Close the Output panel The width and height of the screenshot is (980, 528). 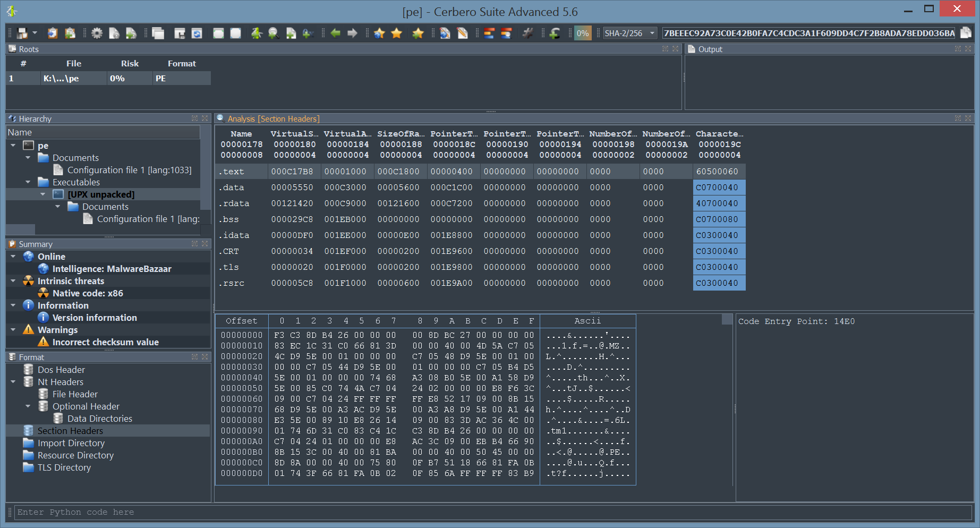968,49
